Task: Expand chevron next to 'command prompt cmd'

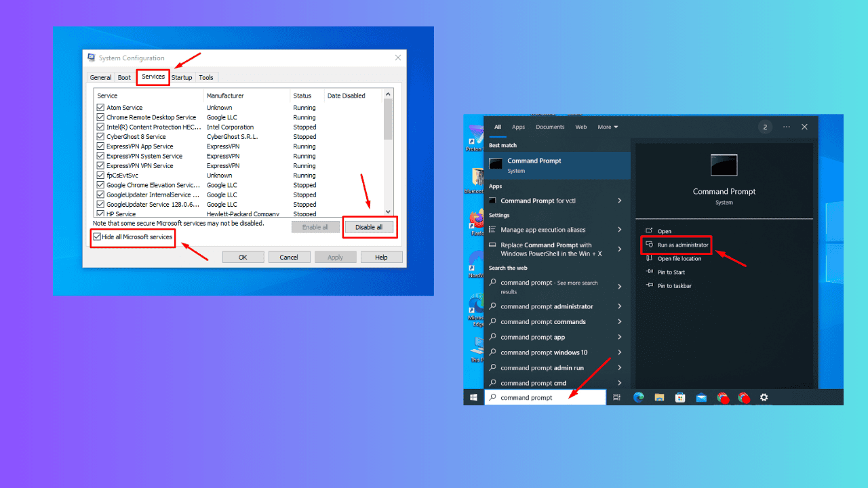Action: pos(620,383)
